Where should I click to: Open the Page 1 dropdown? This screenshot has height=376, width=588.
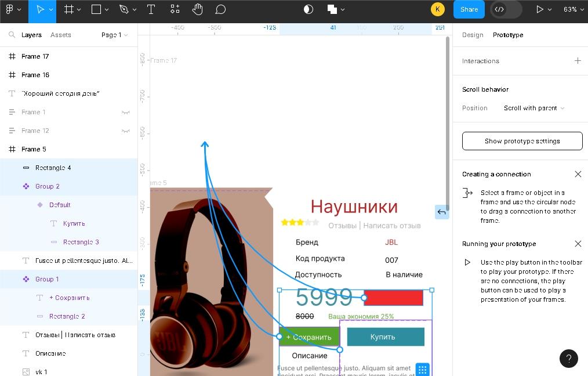pos(114,35)
